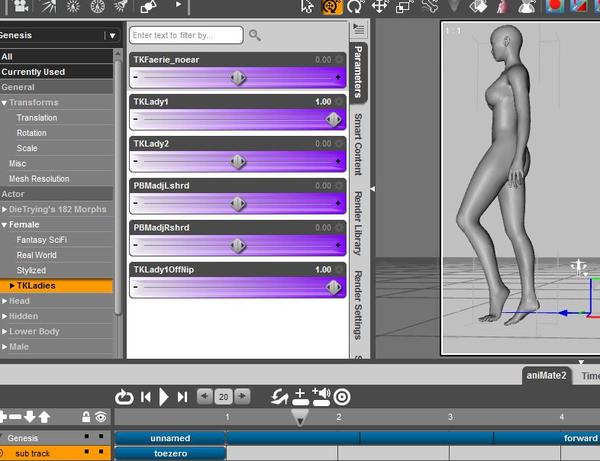Select the Translate four-arrow tool
The image size is (600, 461).
(x=380, y=6)
